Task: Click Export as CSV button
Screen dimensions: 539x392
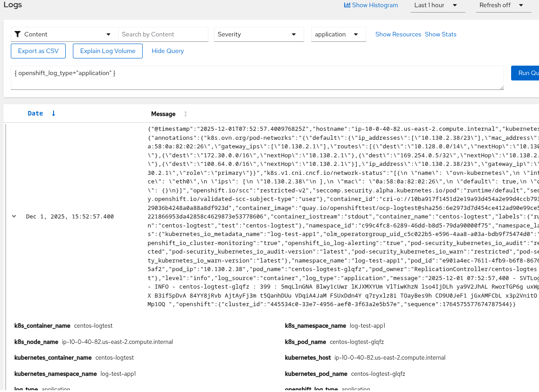Action: click(x=38, y=51)
